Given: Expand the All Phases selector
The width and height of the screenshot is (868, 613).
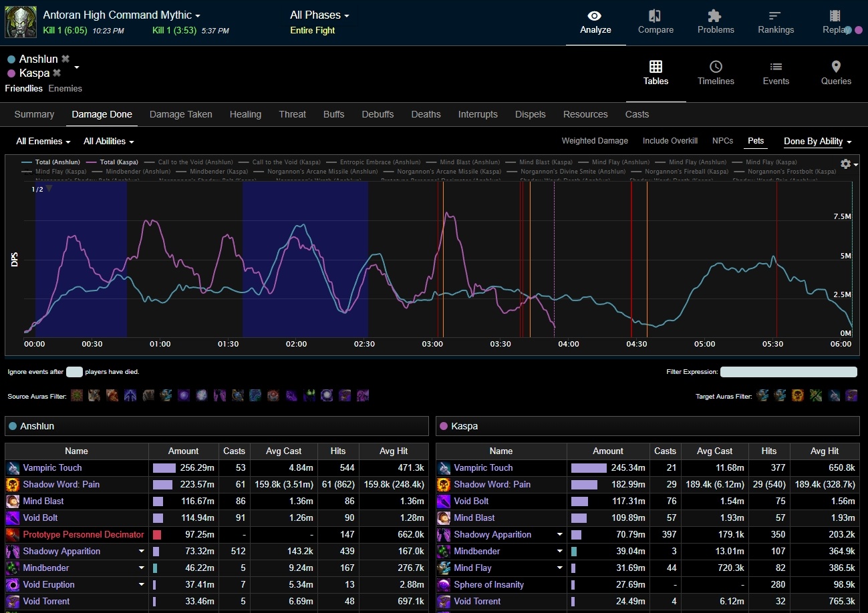Looking at the screenshot, I should click(x=319, y=15).
